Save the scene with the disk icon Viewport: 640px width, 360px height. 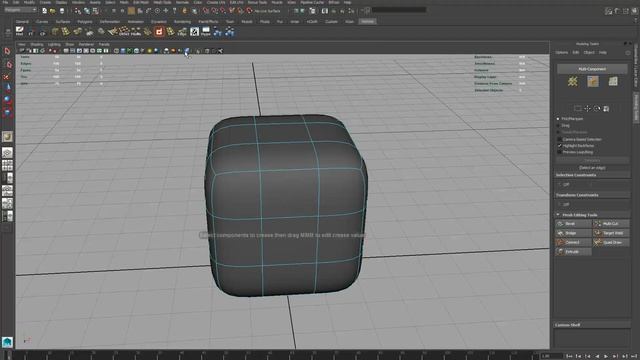tap(62, 11)
